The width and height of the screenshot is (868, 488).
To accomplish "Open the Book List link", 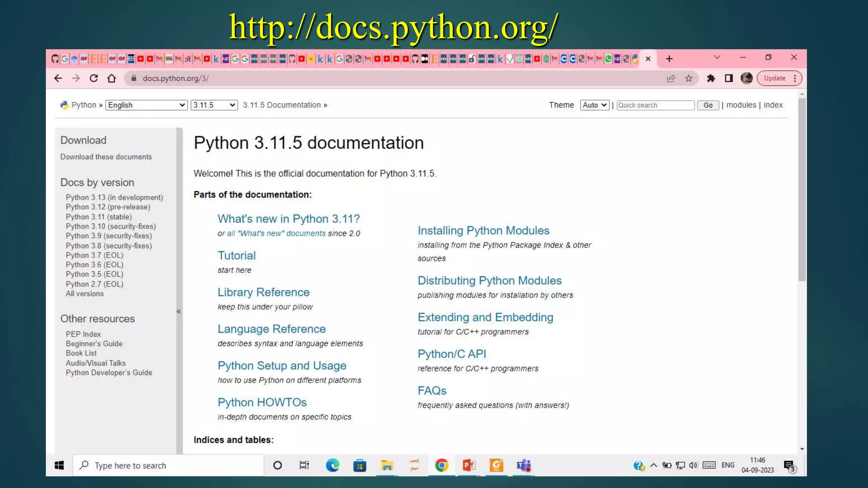I will [81, 353].
